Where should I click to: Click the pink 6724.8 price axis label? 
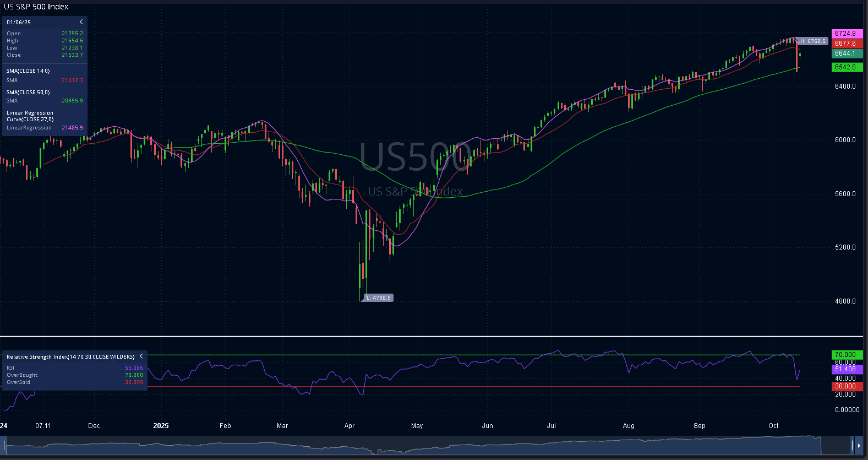click(x=847, y=34)
